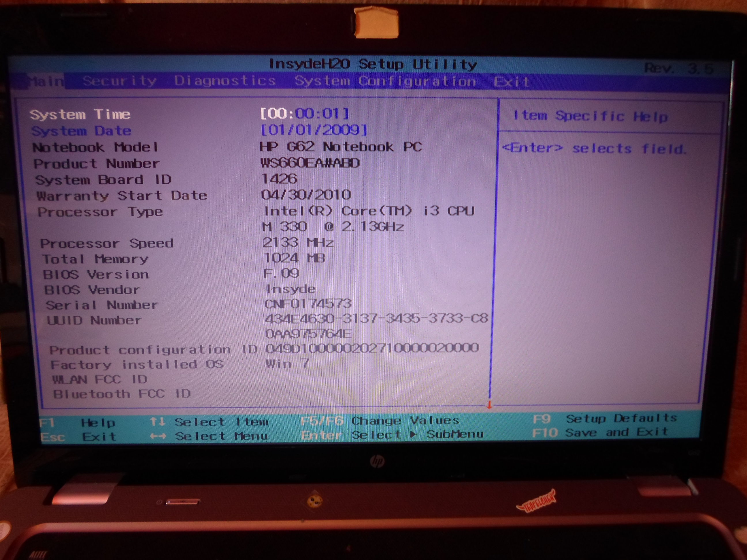Click the Bluetooth FCC ID label
The height and width of the screenshot is (560, 747).
[122, 394]
